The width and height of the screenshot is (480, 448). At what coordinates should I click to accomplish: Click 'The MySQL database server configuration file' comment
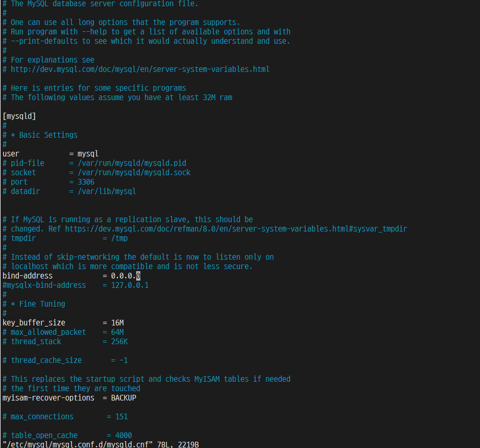click(100, 4)
